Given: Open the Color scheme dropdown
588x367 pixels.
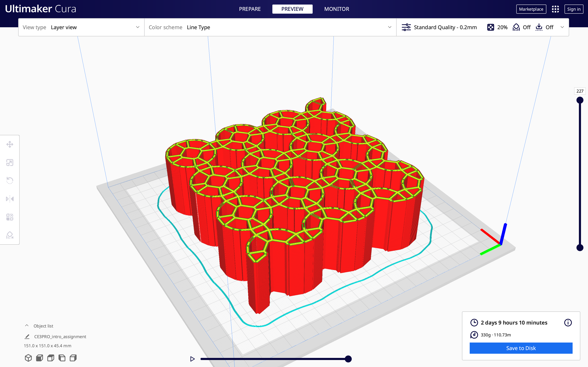Looking at the screenshot, I should pos(270,27).
